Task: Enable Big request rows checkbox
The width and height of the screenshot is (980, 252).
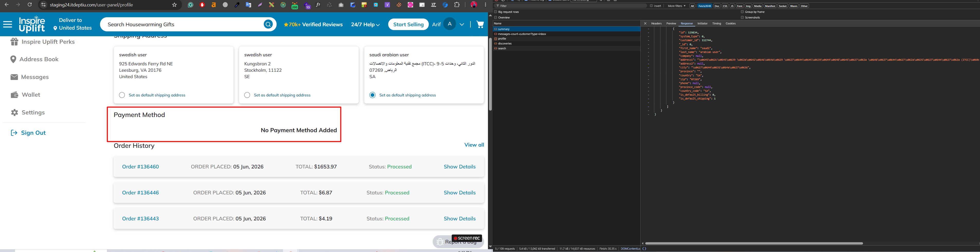Action: (x=496, y=12)
